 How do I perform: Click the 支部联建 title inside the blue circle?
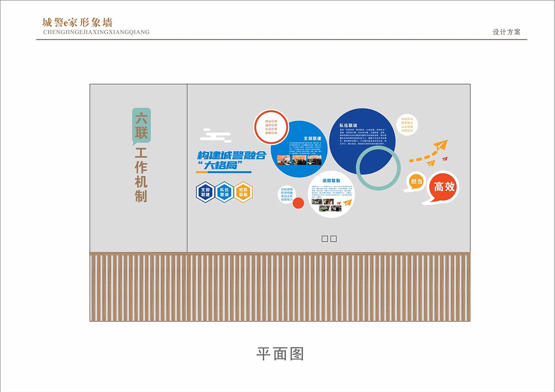pos(312,139)
